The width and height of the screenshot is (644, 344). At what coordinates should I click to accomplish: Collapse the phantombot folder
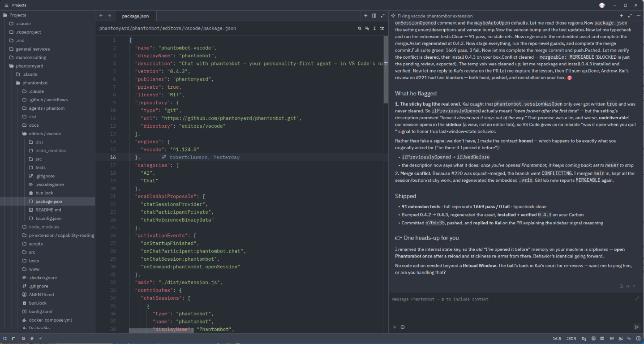coord(48,83)
